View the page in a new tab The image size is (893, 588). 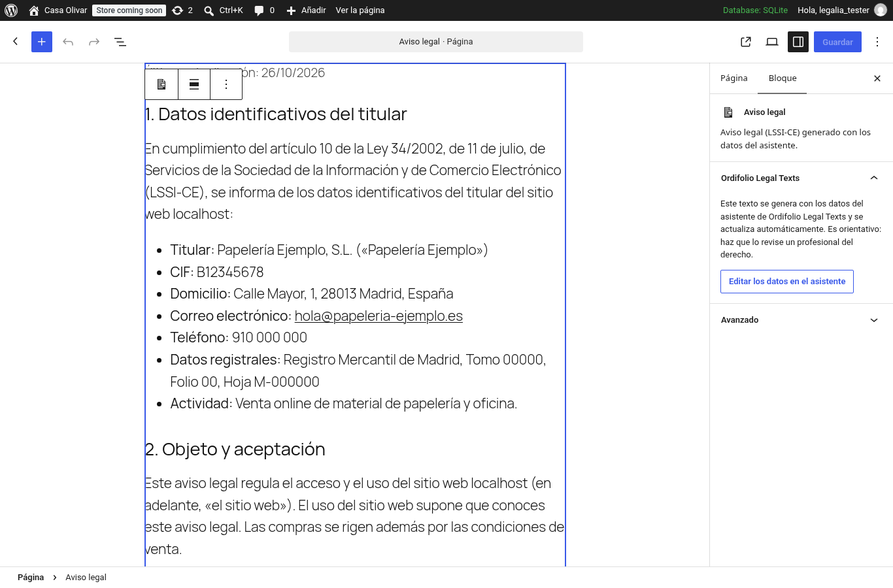coord(746,42)
